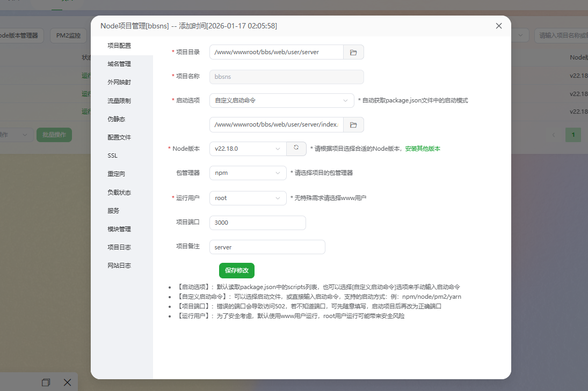
Task: Click the project port input field
Action: click(257, 223)
